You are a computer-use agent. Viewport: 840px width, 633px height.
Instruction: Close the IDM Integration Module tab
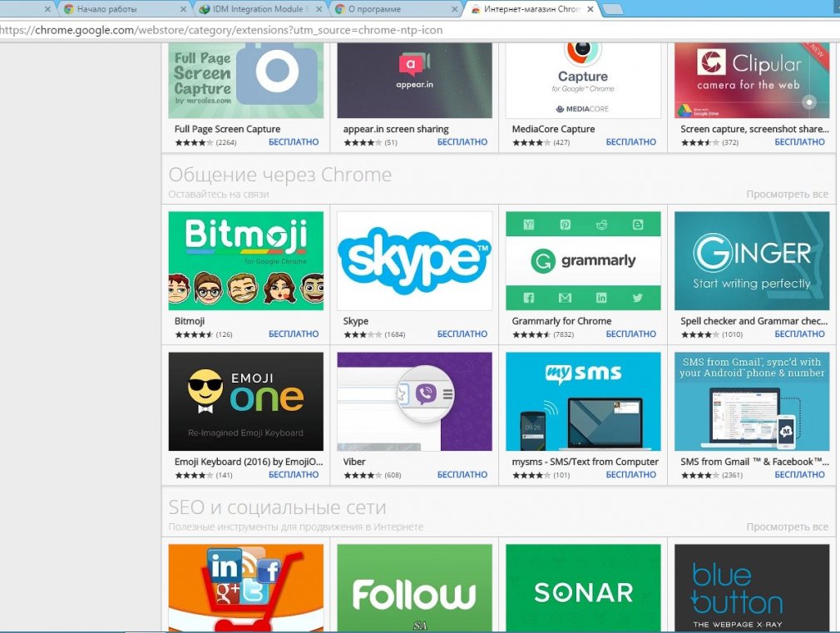click(319, 9)
